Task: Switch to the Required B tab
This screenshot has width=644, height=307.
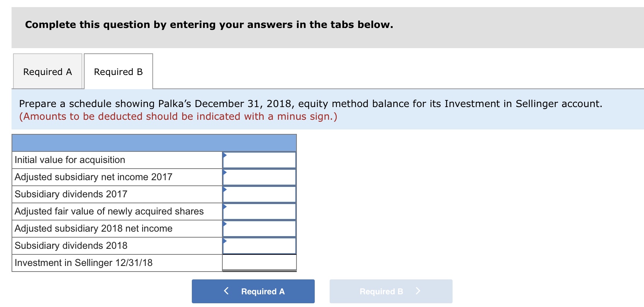Action: tap(118, 71)
